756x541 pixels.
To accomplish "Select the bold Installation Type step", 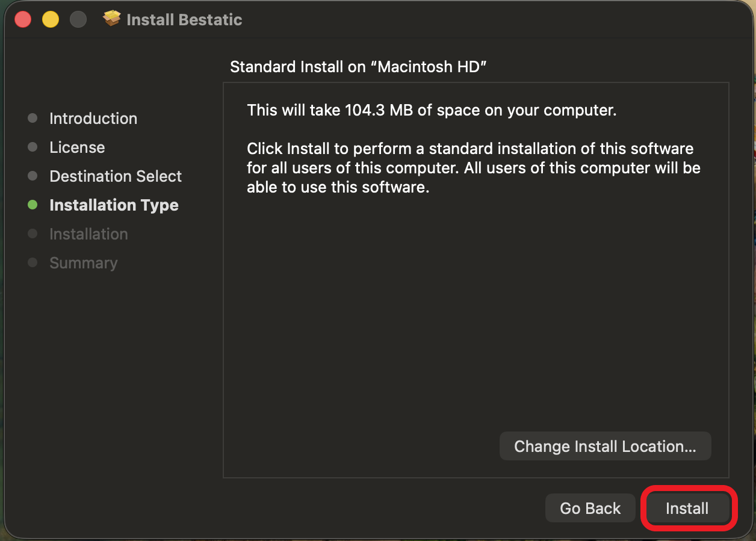I will pos(114,205).
